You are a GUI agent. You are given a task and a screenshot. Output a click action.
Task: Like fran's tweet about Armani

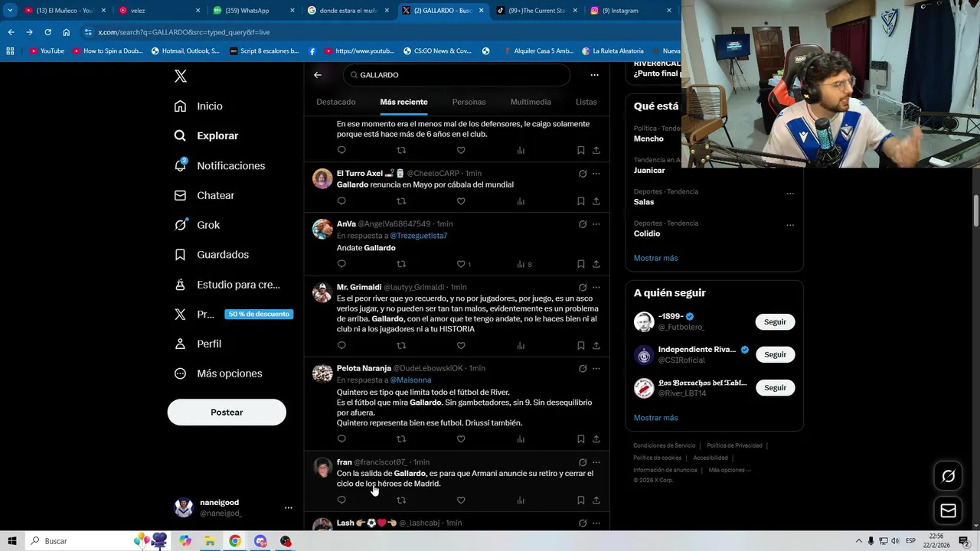[461, 500]
